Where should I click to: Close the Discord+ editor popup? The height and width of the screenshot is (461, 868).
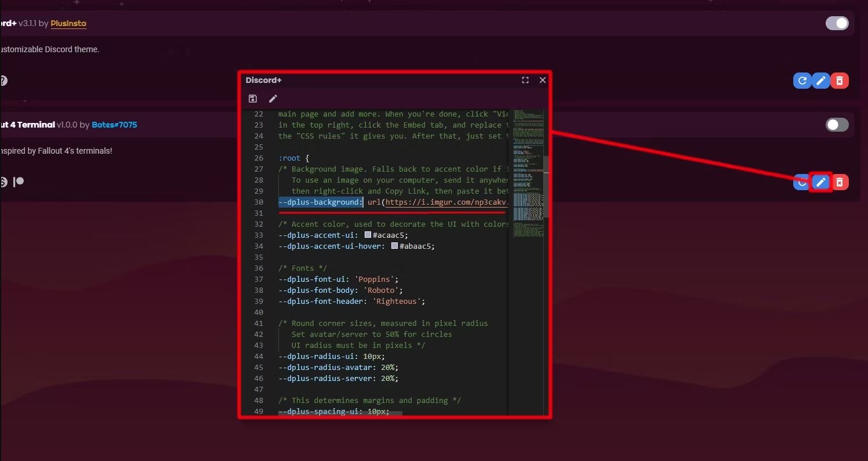tap(543, 80)
